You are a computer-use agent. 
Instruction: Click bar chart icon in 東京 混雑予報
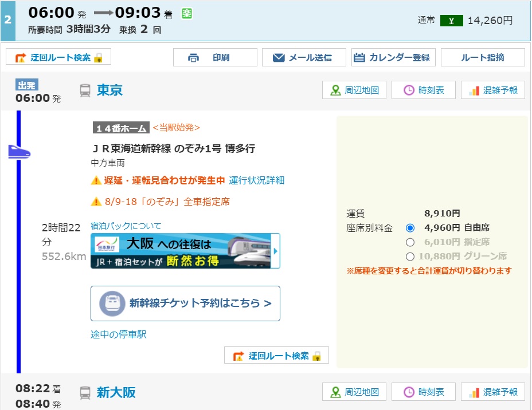click(x=474, y=91)
